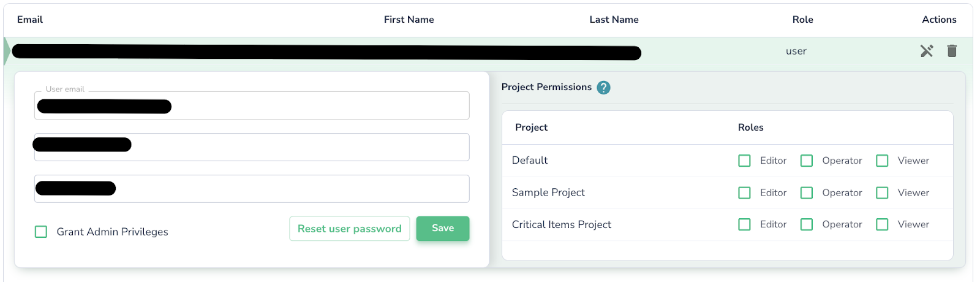Check Viewer role for Default project
This screenshot has width=980, height=282.
(x=882, y=161)
